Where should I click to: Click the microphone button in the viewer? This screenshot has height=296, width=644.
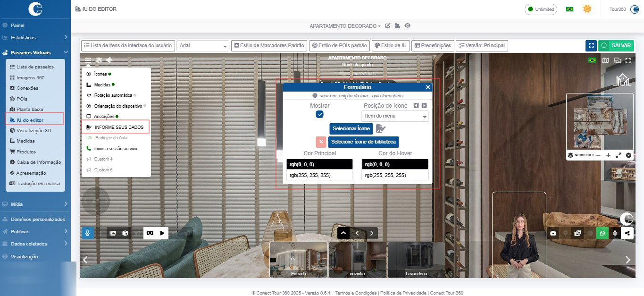tap(88, 233)
